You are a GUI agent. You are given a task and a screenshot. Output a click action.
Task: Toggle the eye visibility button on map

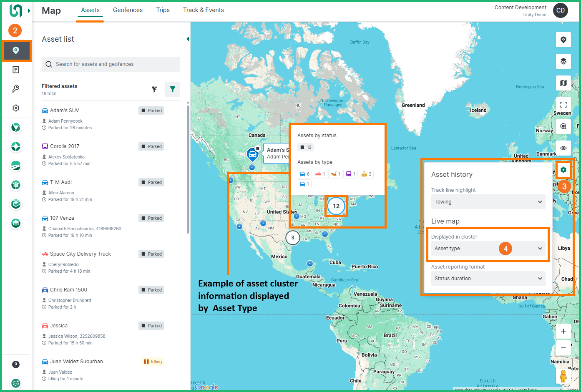pos(563,148)
